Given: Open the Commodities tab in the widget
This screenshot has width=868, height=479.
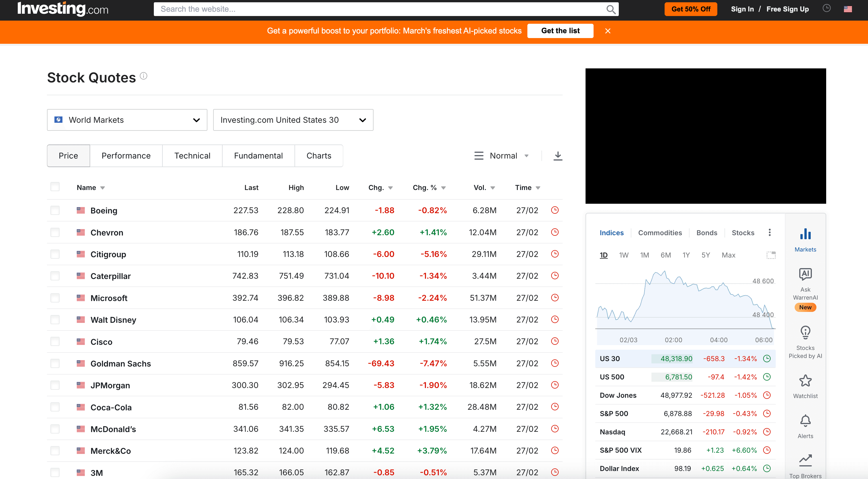Looking at the screenshot, I should click(x=660, y=233).
